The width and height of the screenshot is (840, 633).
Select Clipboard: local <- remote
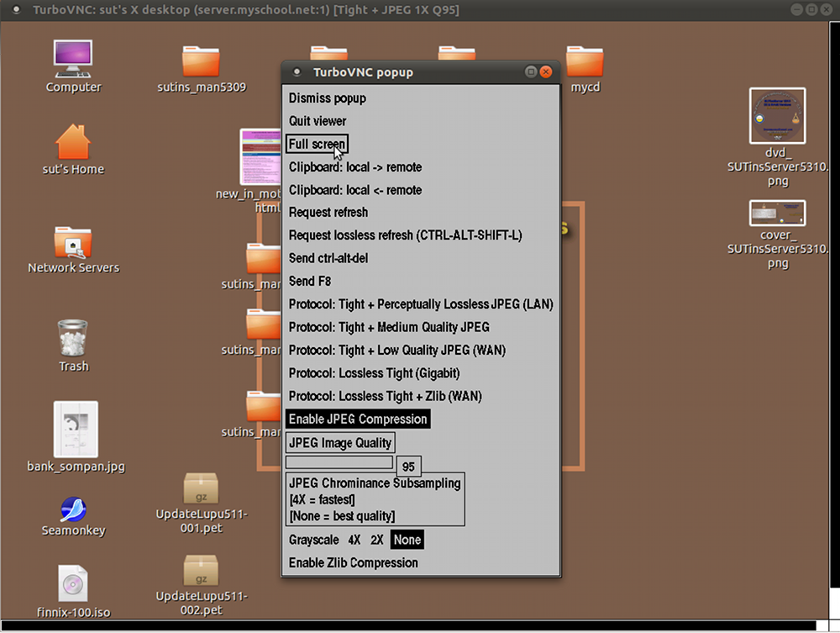tap(355, 190)
